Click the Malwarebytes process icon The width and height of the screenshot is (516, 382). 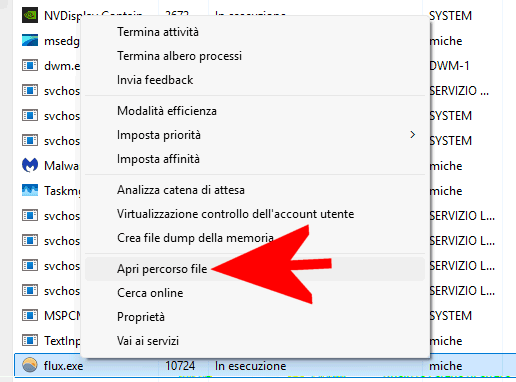click(30, 165)
